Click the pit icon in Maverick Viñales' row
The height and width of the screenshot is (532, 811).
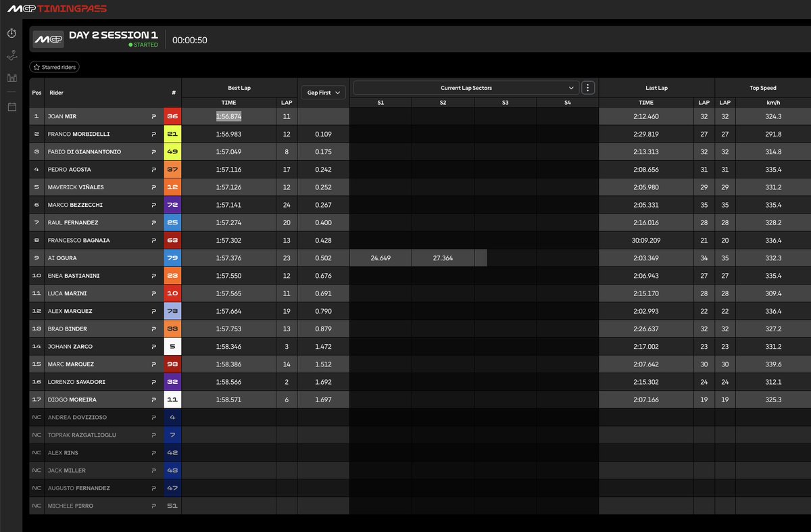(x=153, y=187)
